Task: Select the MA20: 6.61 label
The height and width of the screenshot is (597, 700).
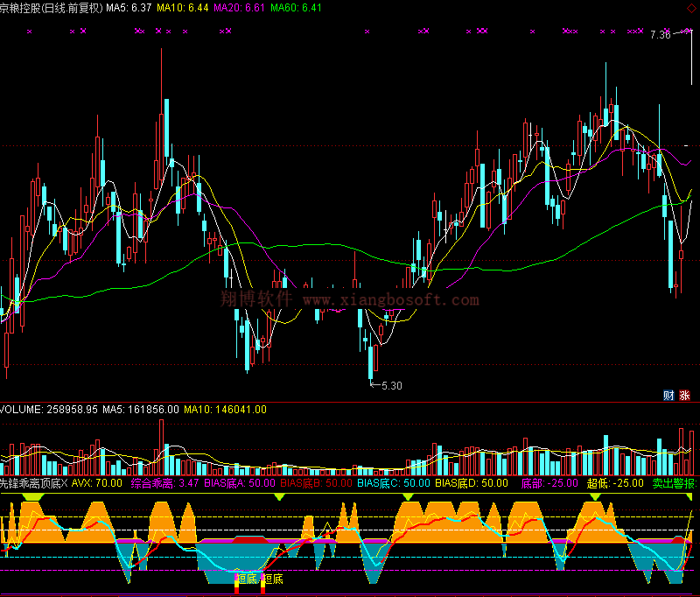Action: (239, 8)
